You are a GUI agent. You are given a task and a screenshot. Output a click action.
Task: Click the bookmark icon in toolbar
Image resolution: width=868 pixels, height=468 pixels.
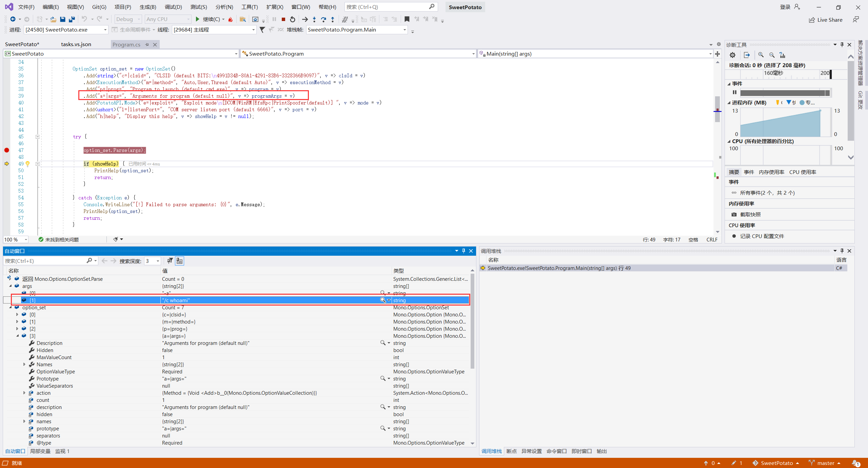(x=407, y=19)
